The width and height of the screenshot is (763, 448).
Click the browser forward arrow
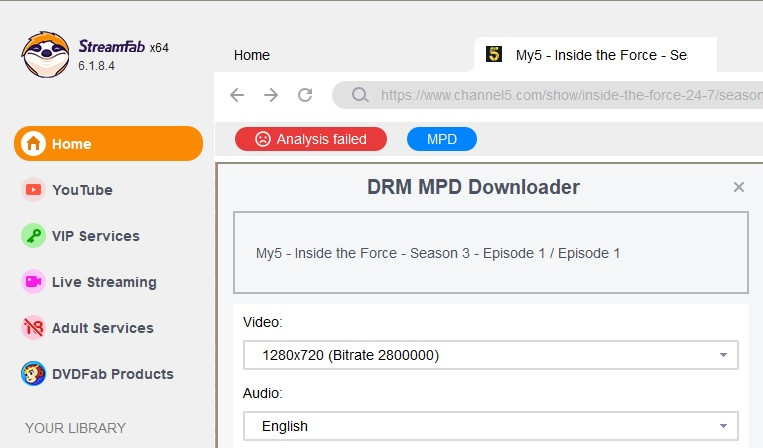click(271, 96)
